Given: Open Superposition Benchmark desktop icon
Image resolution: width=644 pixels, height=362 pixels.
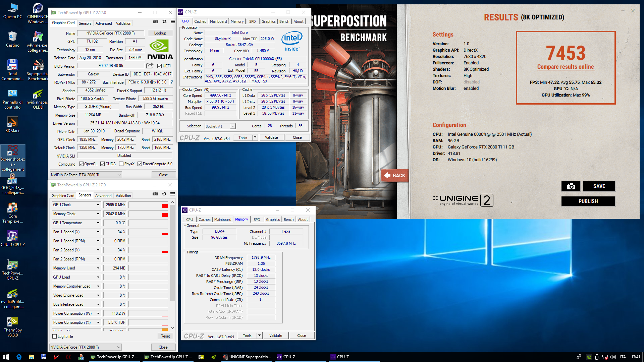Looking at the screenshot, I should tap(37, 70).
